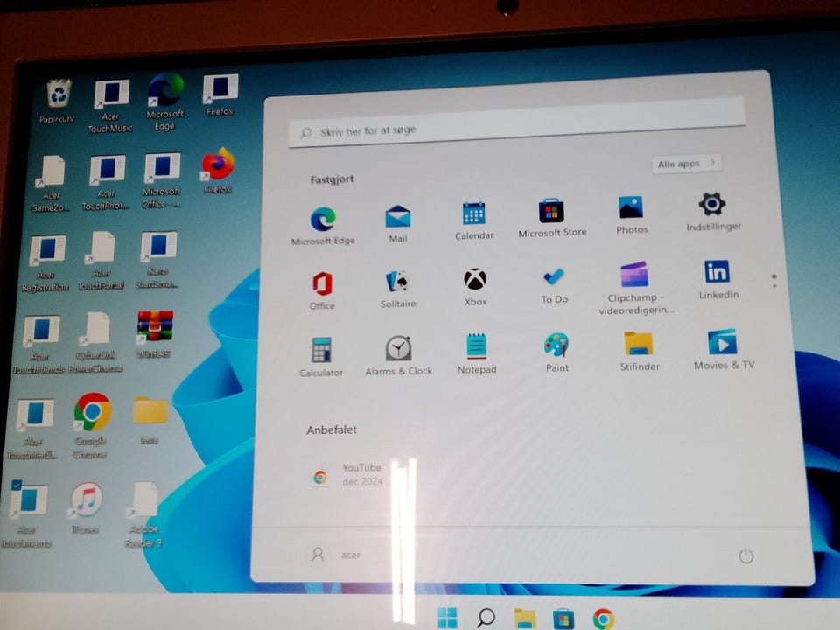
Task: Launch Notepad
Action: [x=476, y=353]
